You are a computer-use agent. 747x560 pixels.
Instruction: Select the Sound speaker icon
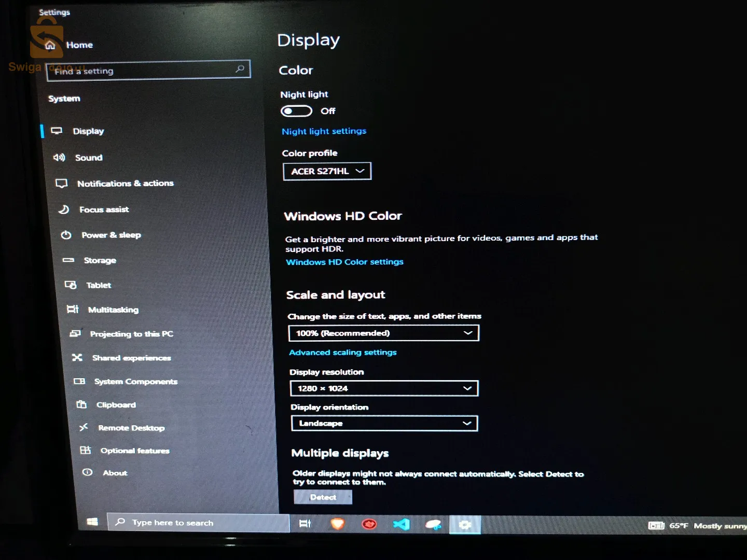[59, 157]
